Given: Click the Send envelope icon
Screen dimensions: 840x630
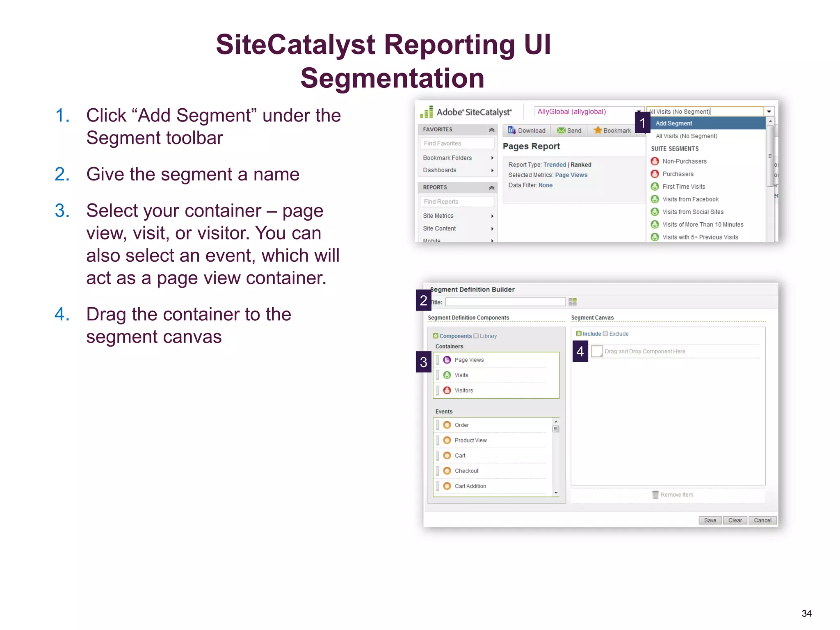Looking at the screenshot, I should pyautogui.click(x=561, y=130).
